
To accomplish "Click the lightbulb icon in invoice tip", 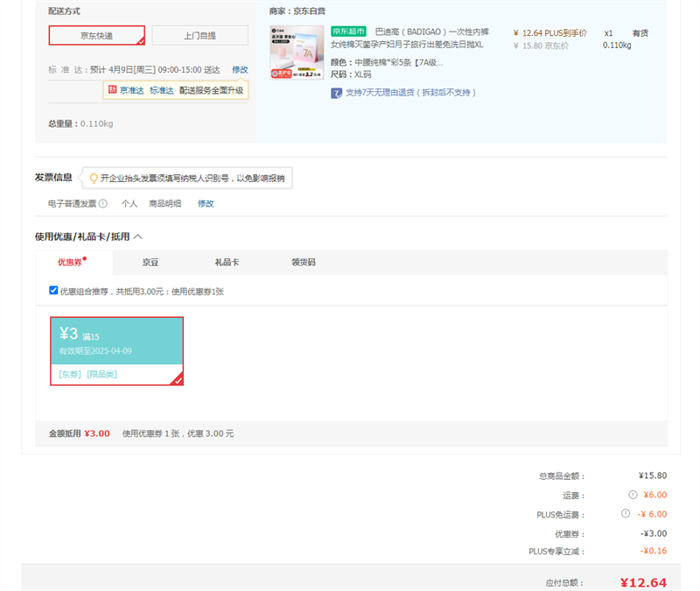I will (x=93, y=178).
